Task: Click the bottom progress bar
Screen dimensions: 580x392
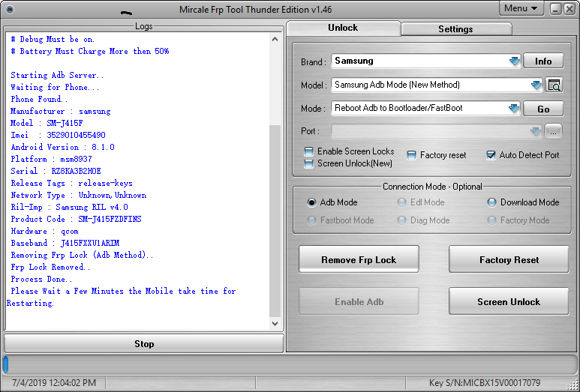Action: point(290,364)
